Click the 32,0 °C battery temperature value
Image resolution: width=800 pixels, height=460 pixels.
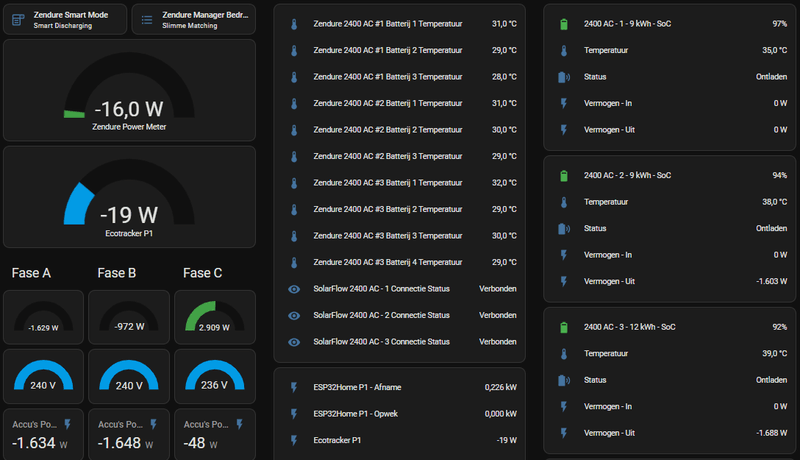(x=504, y=183)
